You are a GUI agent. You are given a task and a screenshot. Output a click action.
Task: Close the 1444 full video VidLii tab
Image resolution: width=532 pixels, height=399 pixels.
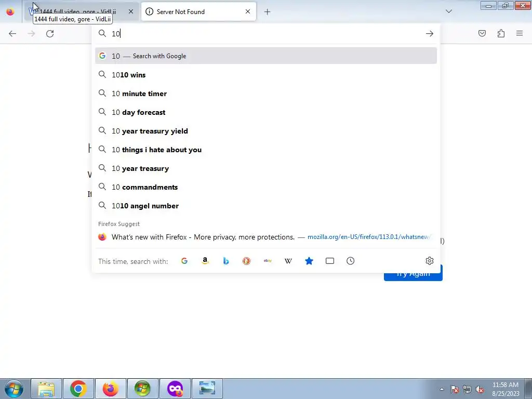click(131, 11)
